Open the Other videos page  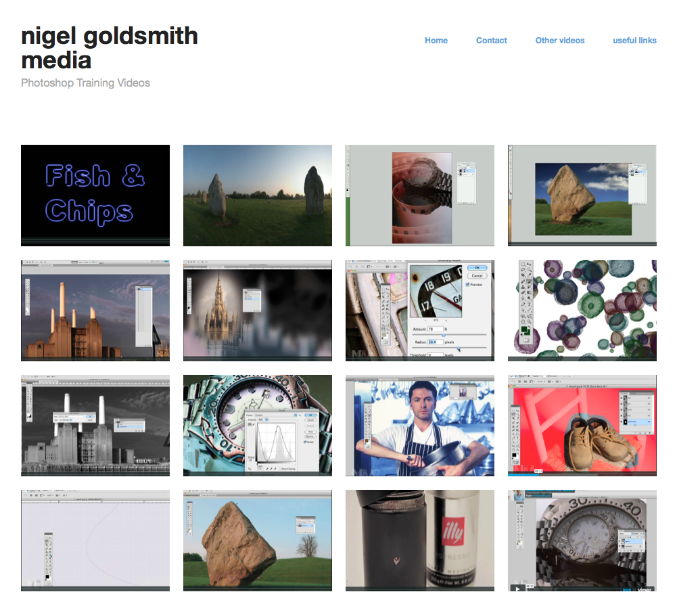pos(559,40)
